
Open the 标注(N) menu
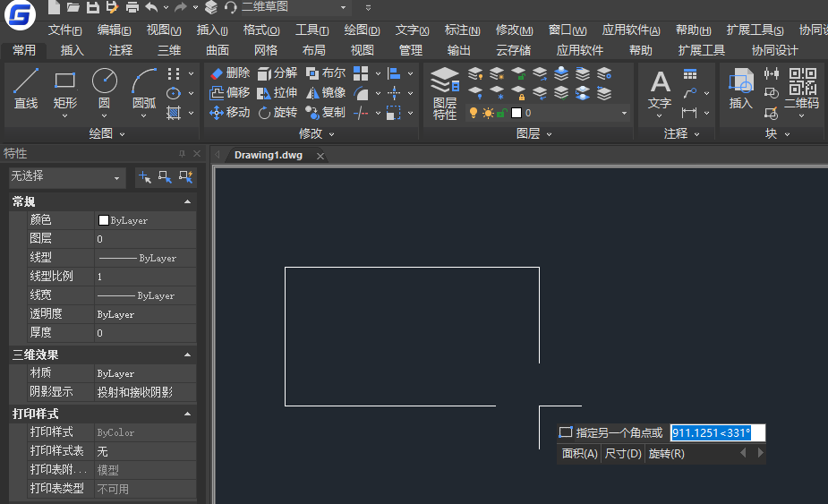point(462,30)
